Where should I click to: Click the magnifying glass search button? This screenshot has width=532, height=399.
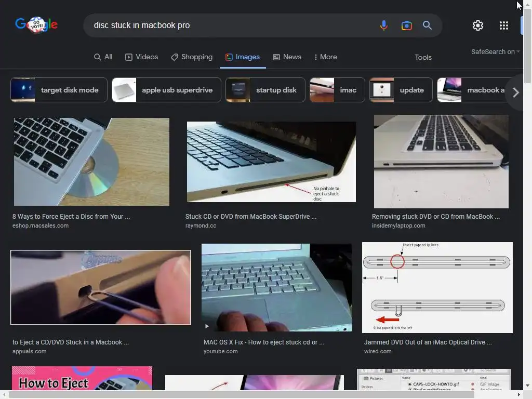427,25
